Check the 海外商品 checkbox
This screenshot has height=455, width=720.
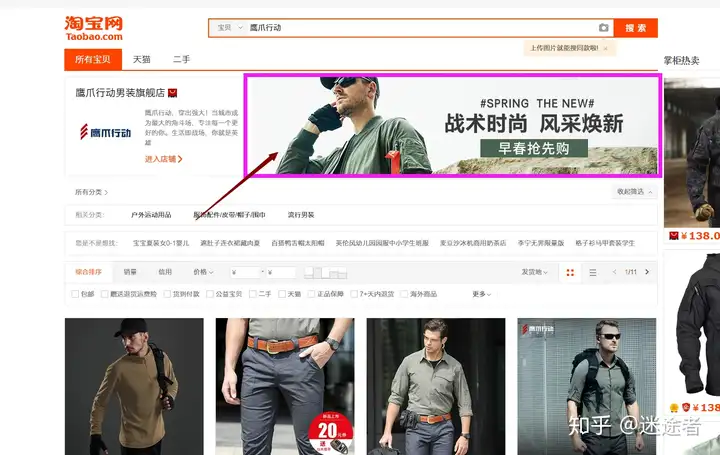[404, 294]
